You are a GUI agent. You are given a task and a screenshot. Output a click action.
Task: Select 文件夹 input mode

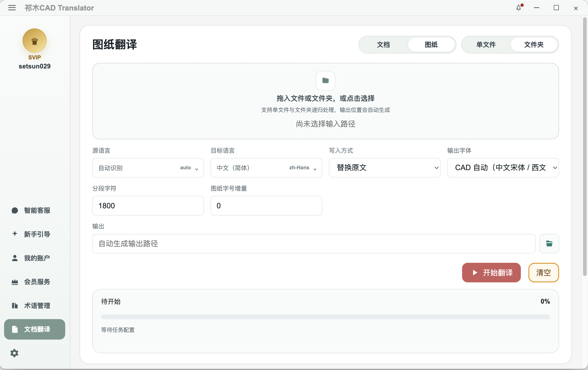(534, 45)
